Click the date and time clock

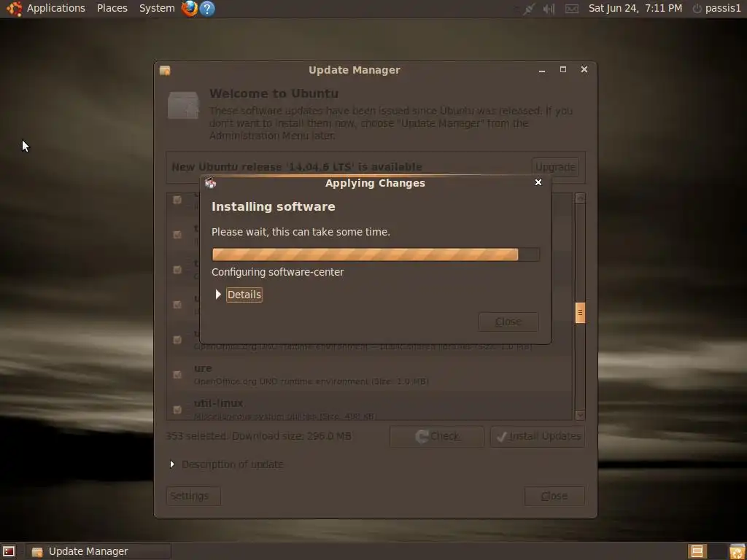[x=635, y=9]
